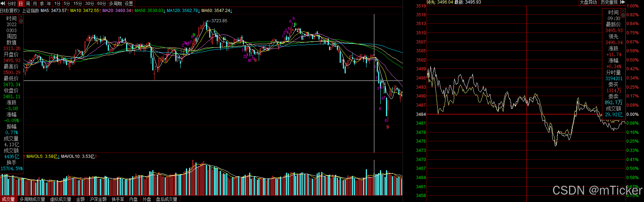Click the red 9 marker under the lowest candle

pyautogui.click(x=387, y=127)
